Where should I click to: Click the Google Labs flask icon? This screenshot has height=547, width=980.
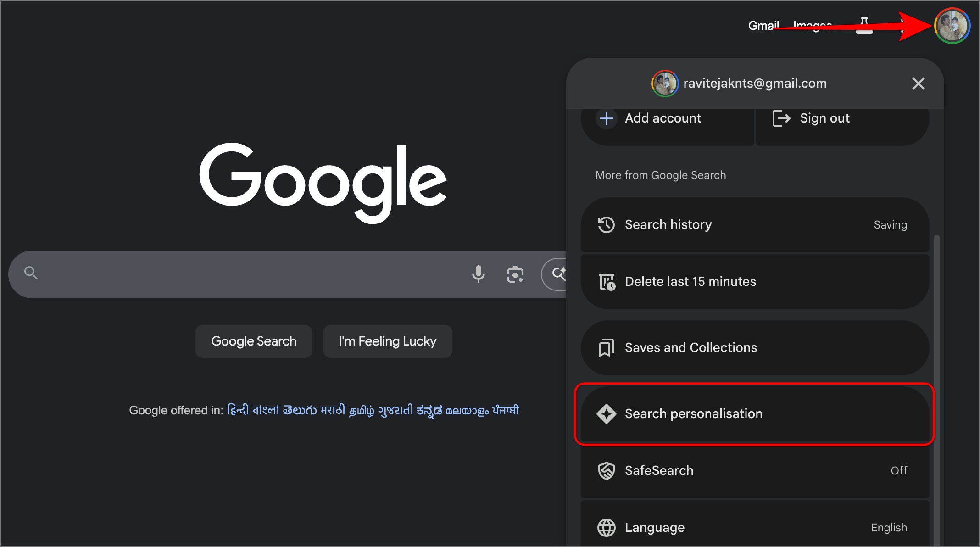864,25
